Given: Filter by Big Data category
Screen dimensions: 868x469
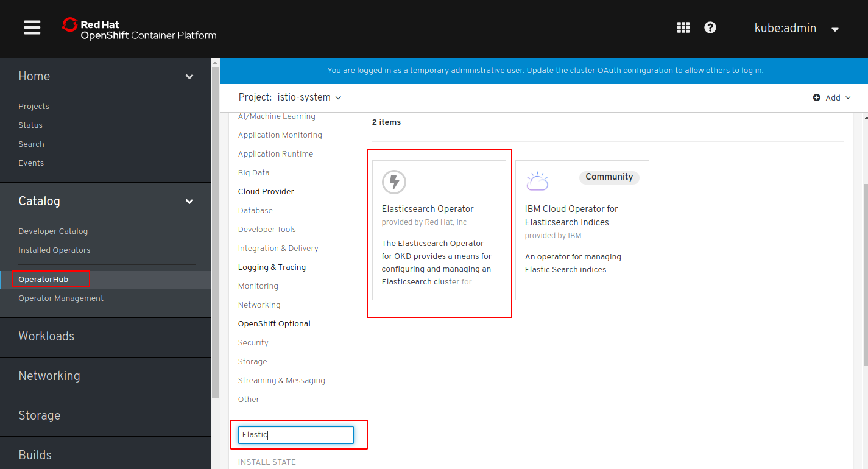Looking at the screenshot, I should pyautogui.click(x=253, y=173).
